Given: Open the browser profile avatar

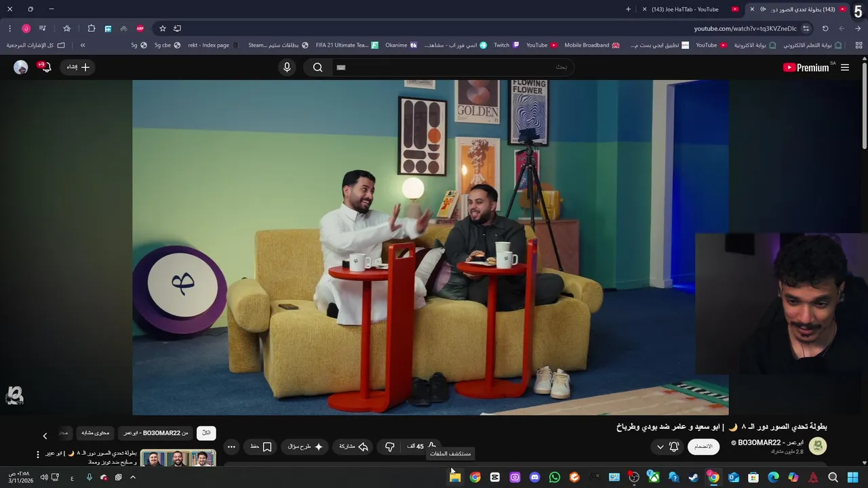Looking at the screenshot, I should point(26,28).
